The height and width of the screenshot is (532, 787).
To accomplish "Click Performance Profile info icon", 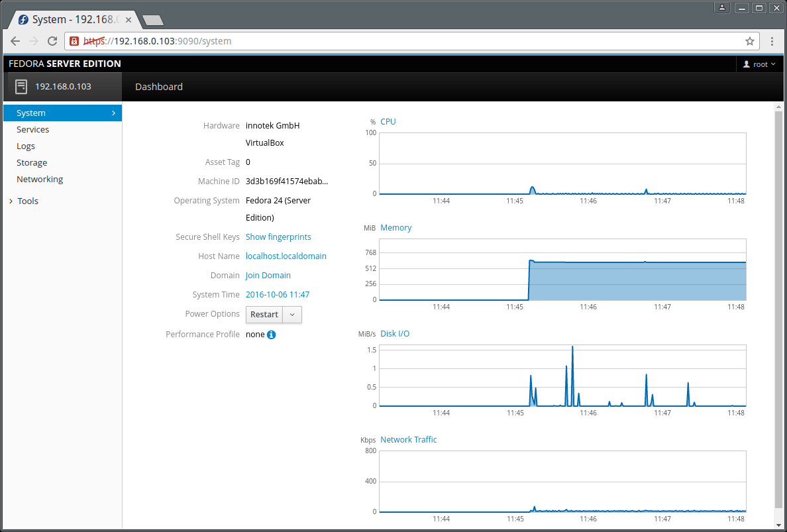I will coord(271,335).
